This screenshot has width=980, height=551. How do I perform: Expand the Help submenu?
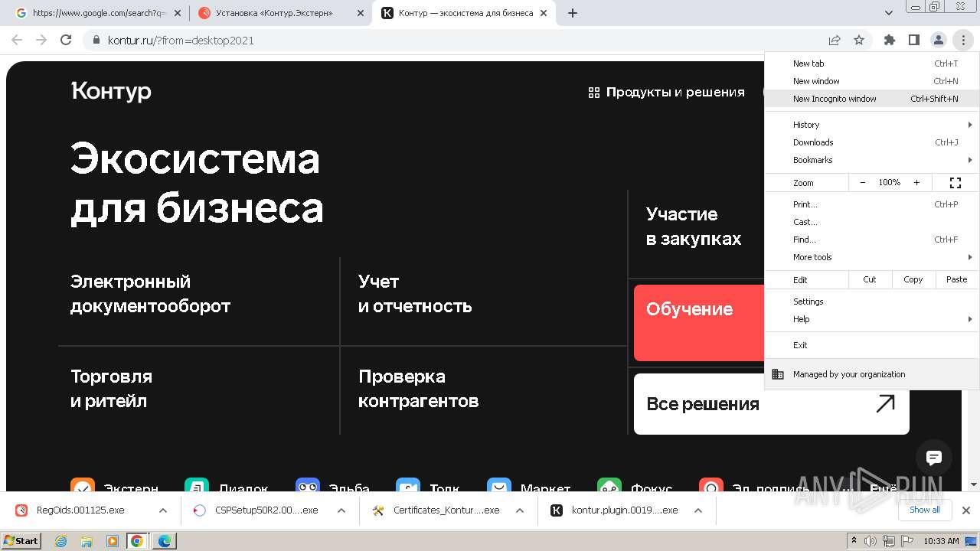[x=871, y=319]
